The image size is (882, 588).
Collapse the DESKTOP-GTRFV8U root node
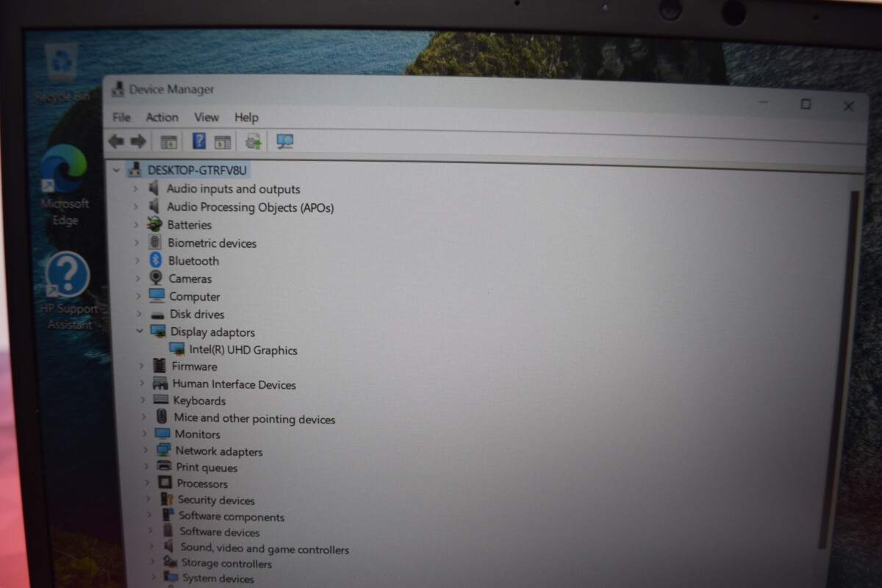[x=116, y=170]
